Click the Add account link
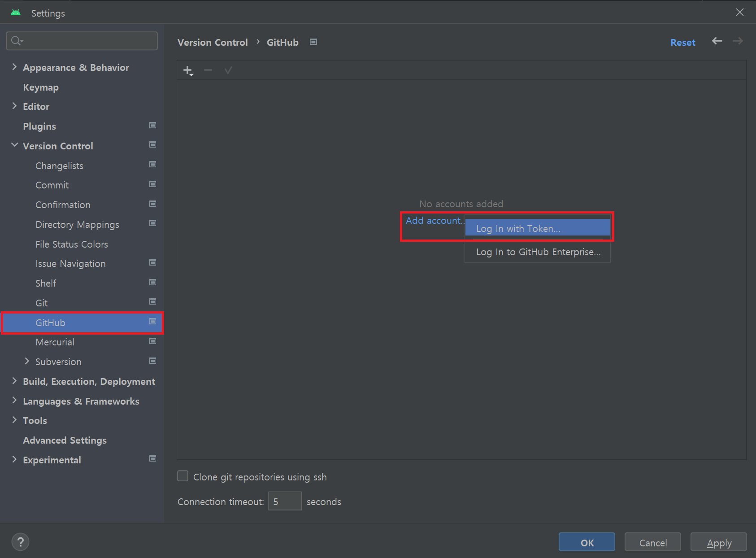Viewport: 756px width, 558px height. tap(434, 221)
